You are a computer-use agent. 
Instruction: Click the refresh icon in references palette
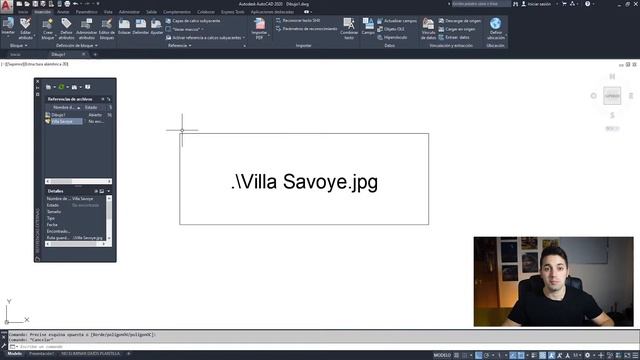click(x=61, y=87)
